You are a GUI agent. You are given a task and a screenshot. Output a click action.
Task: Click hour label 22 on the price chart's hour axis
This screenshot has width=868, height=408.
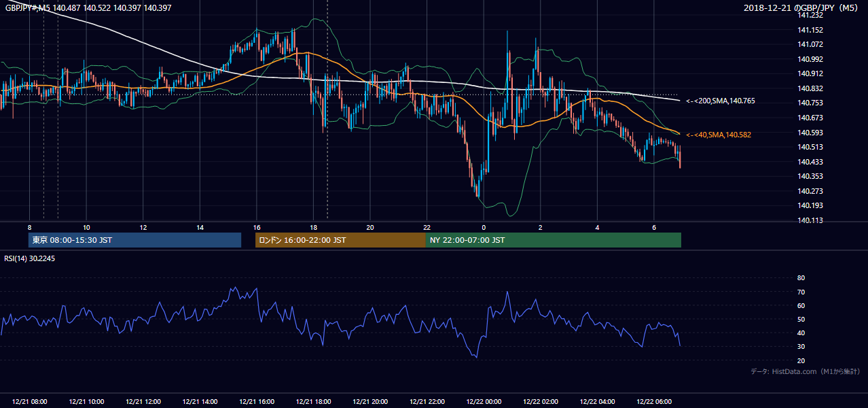point(427,227)
